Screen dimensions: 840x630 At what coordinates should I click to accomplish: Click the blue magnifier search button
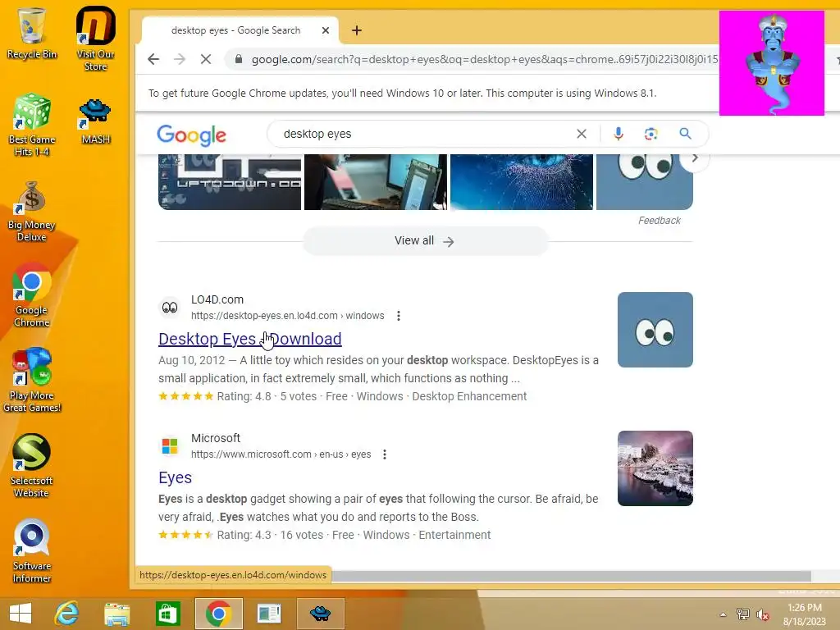[x=685, y=134]
